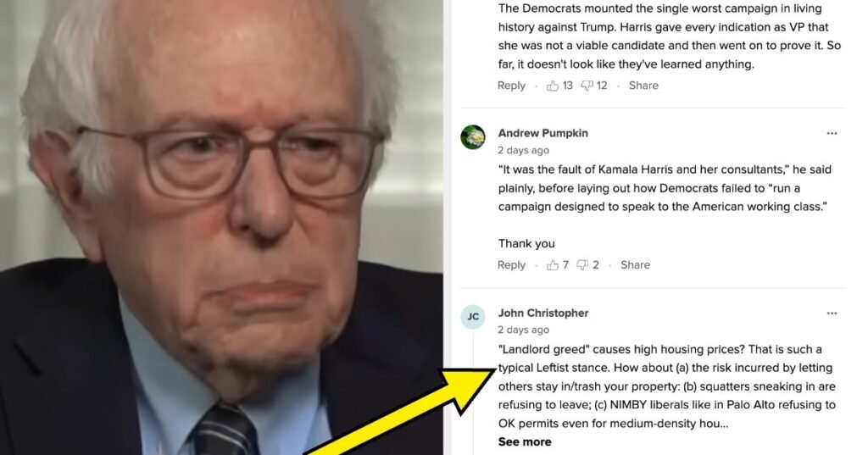The height and width of the screenshot is (455, 868).
Task: Open options menu for John Christopher's comment
Action: coord(832,314)
